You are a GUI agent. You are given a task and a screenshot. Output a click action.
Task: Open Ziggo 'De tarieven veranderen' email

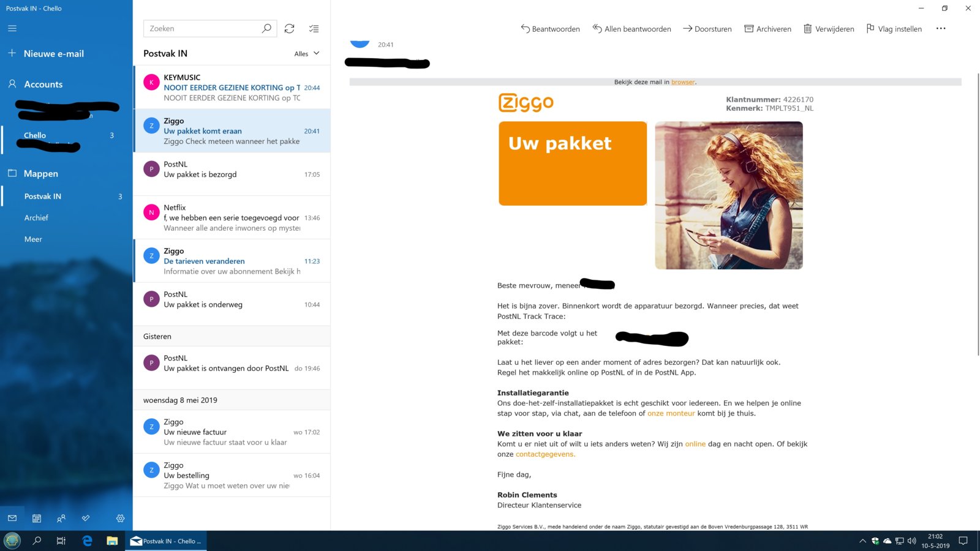click(232, 261)
